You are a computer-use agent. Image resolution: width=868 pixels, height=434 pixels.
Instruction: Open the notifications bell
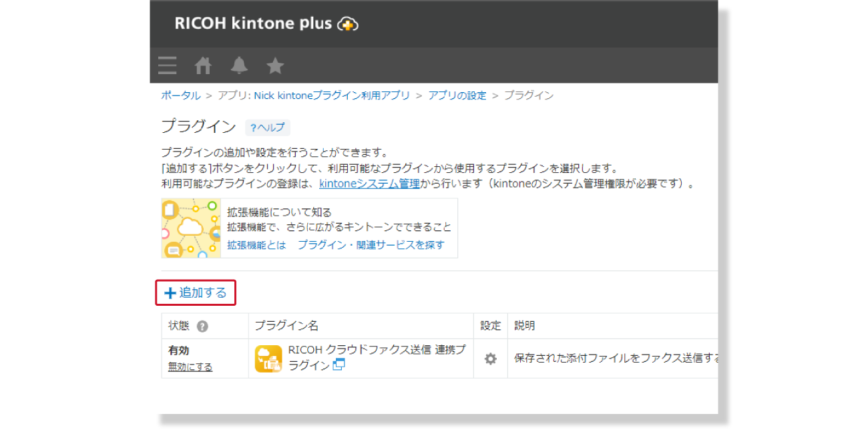click(x=239, y=65)
